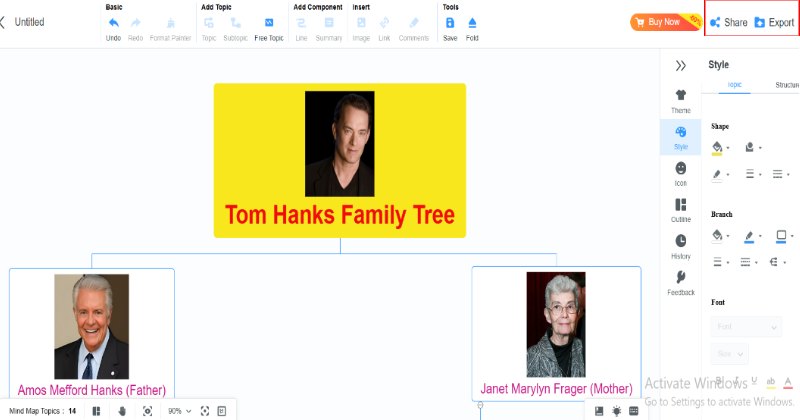Click the mother's portrait photo
Image resolution: width=800 pixels, height=420 pixels.
556,325
